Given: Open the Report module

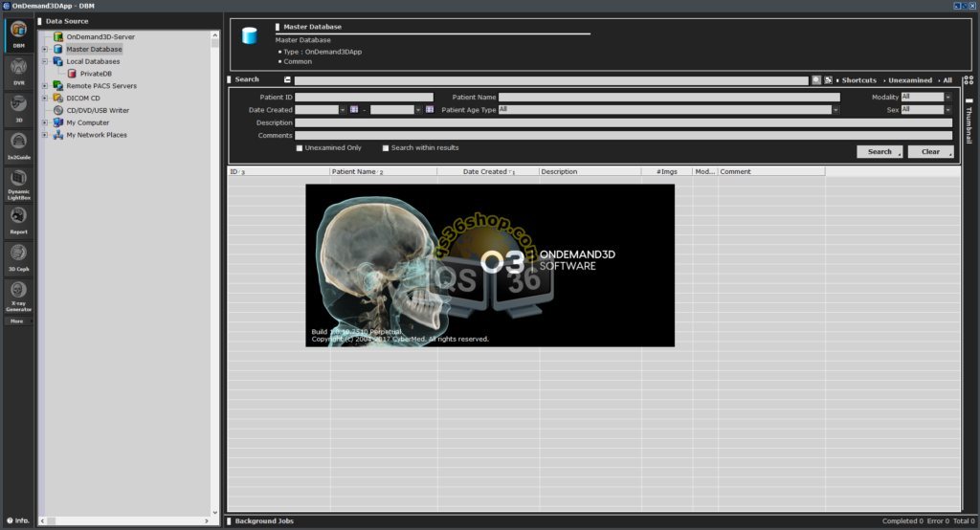Looking at the screenshot, I should point(19,221).
